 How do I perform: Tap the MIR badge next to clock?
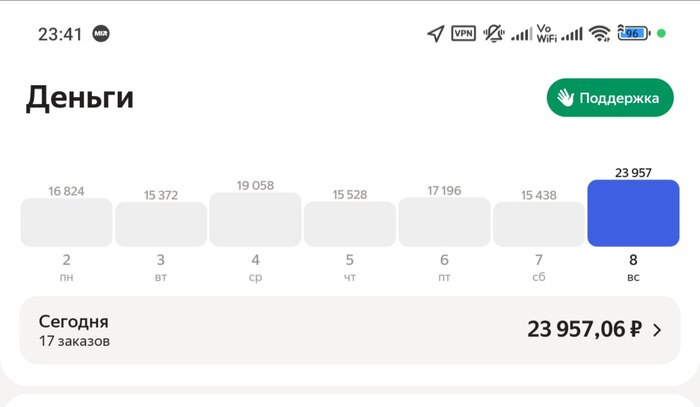point(101,33)
